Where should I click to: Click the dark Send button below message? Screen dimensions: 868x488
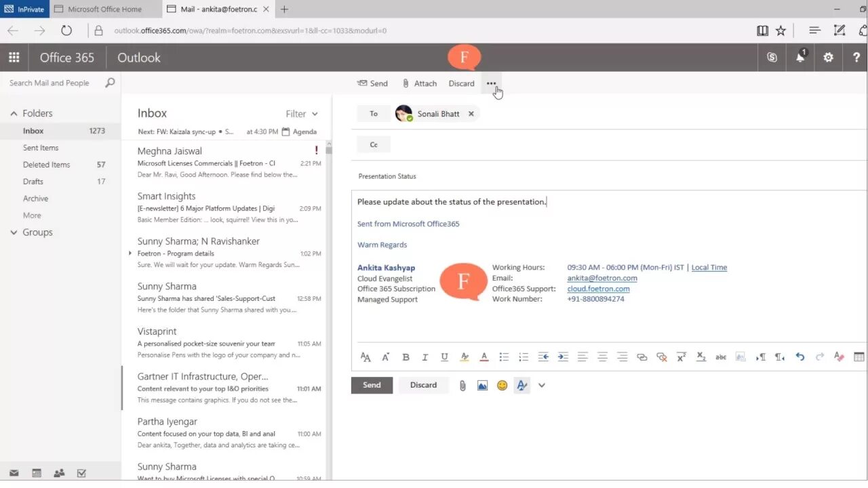tap(372, 385)
